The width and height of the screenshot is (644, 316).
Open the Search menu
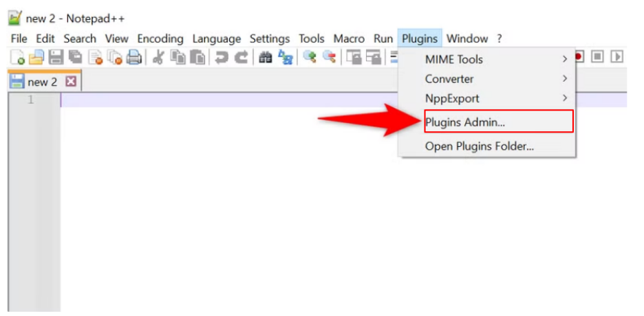(x=80, y=39)
